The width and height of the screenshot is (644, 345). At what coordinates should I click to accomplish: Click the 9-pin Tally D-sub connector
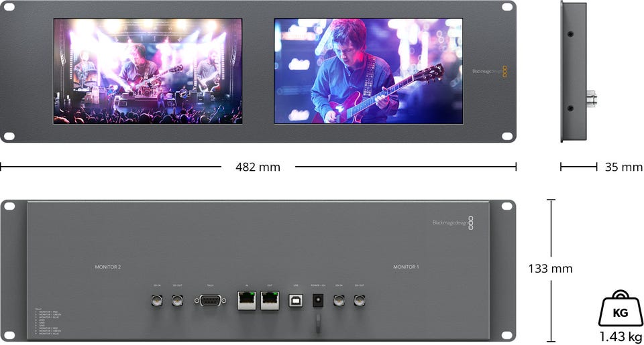pyautogui.click(x=210, y=301)
